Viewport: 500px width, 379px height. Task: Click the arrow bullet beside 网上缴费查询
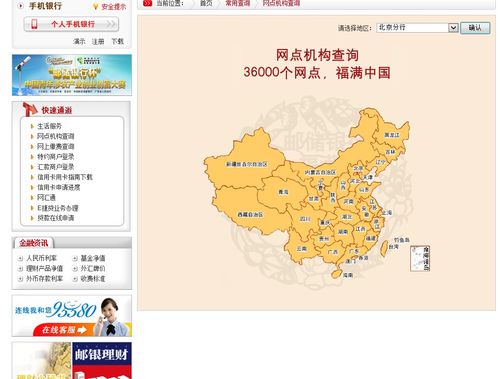pos(32,146)
